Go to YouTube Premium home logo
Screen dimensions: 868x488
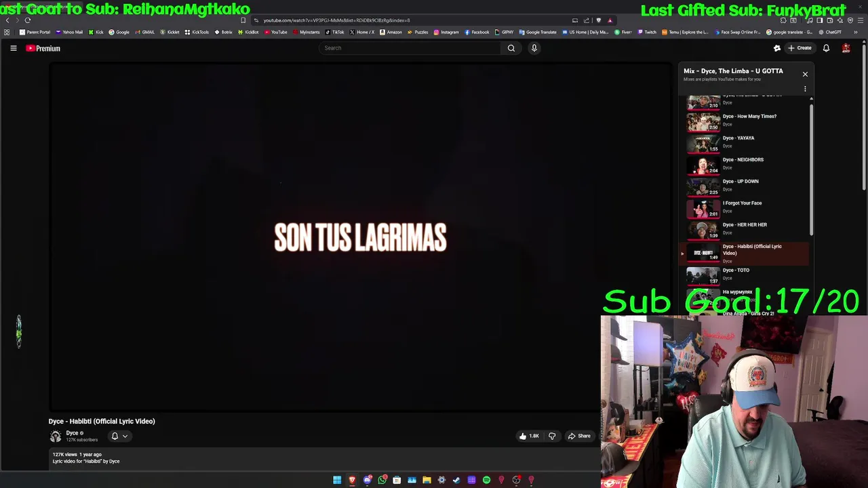point(43,48)
